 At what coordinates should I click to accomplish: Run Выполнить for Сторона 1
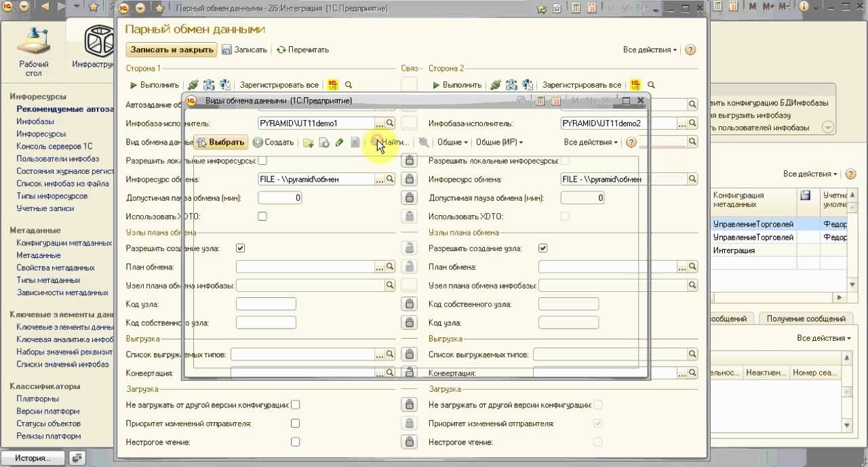tap(155, 85)
